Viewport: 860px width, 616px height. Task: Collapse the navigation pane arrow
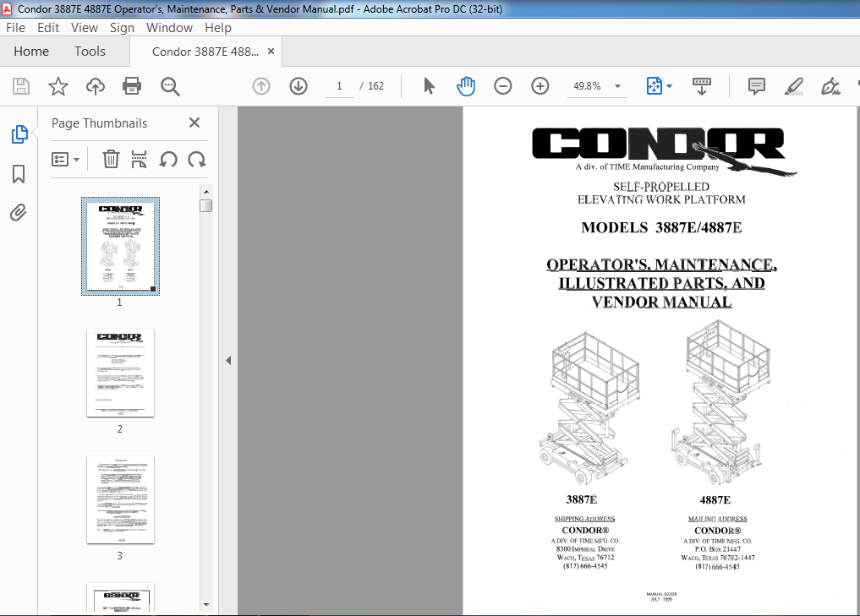(x=228, y=361)
